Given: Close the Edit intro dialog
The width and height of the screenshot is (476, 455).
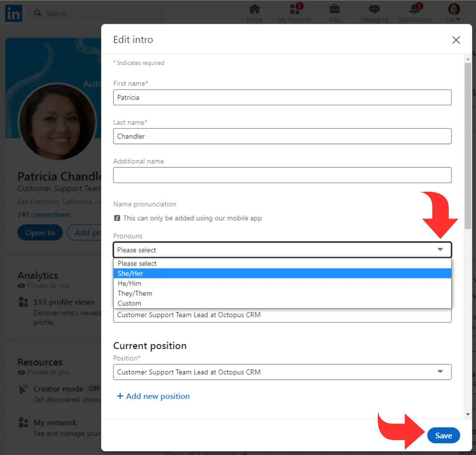Looking at the screenshot, I should 456,40.
